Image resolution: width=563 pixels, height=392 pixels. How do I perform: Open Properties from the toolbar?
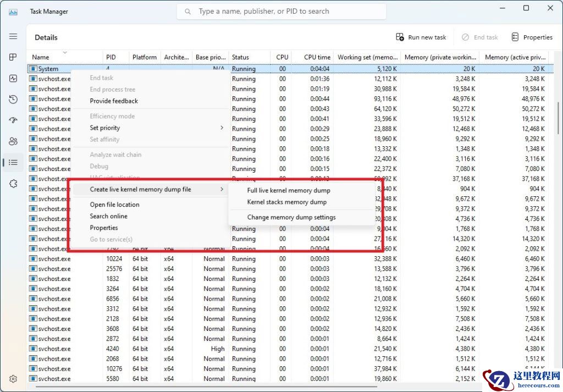coord(532,37)
